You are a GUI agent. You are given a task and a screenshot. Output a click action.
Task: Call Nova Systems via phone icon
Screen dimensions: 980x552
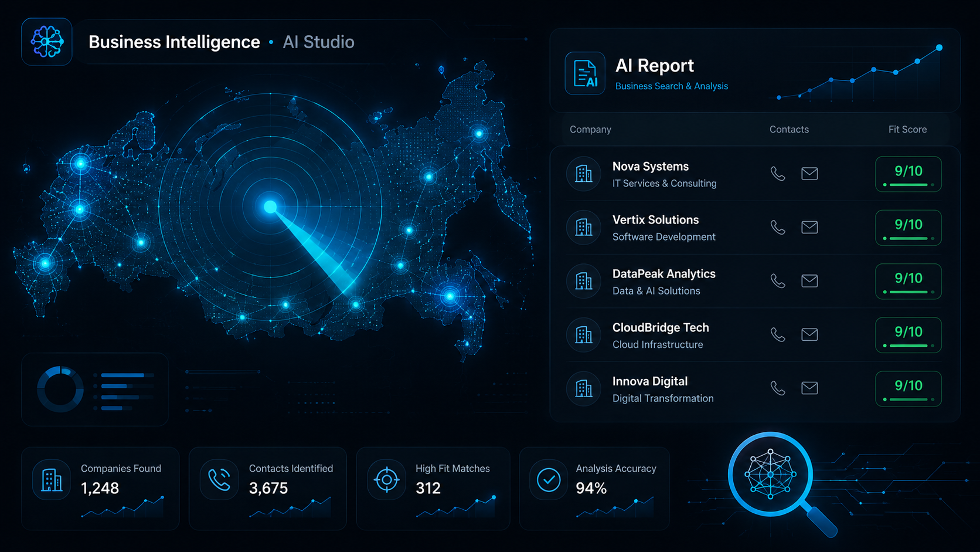coord(778,174)
